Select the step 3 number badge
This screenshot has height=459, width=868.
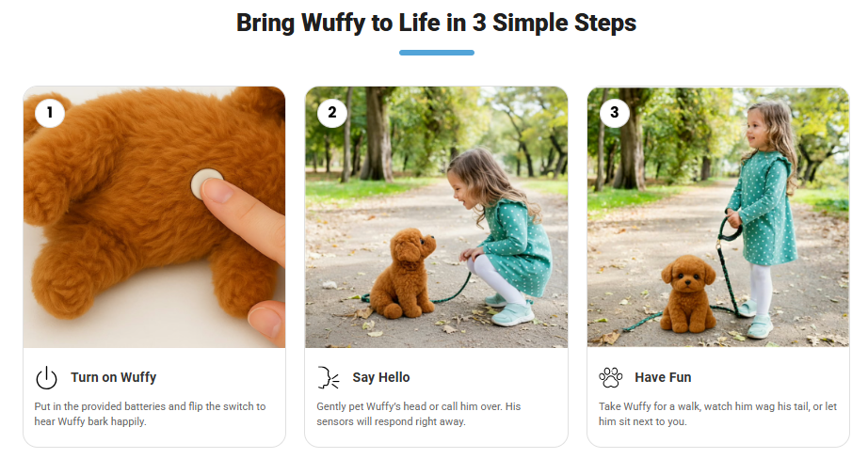pos(614,114)
